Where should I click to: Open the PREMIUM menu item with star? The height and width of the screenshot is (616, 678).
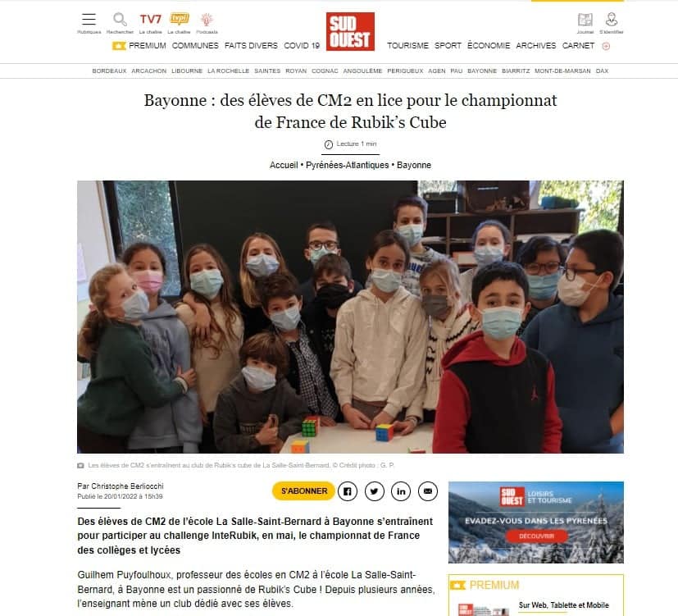click(x=139, y=45)
